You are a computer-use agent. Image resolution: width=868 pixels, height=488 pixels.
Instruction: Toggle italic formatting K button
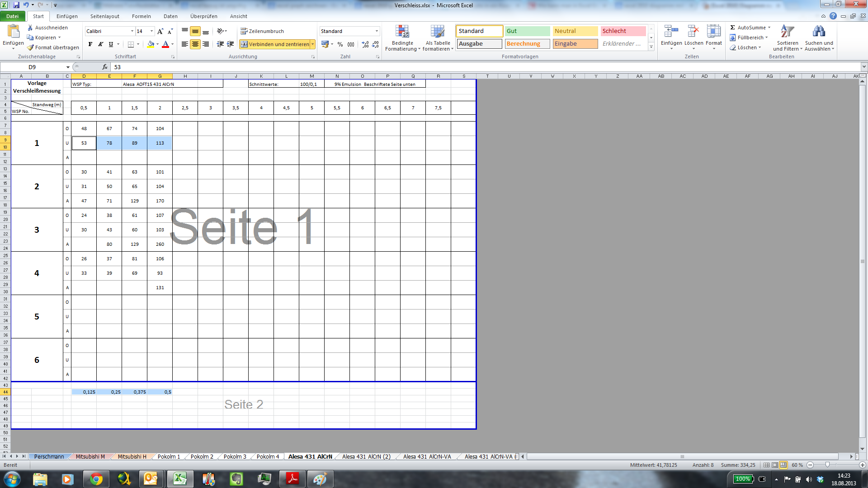coord(100,44)
